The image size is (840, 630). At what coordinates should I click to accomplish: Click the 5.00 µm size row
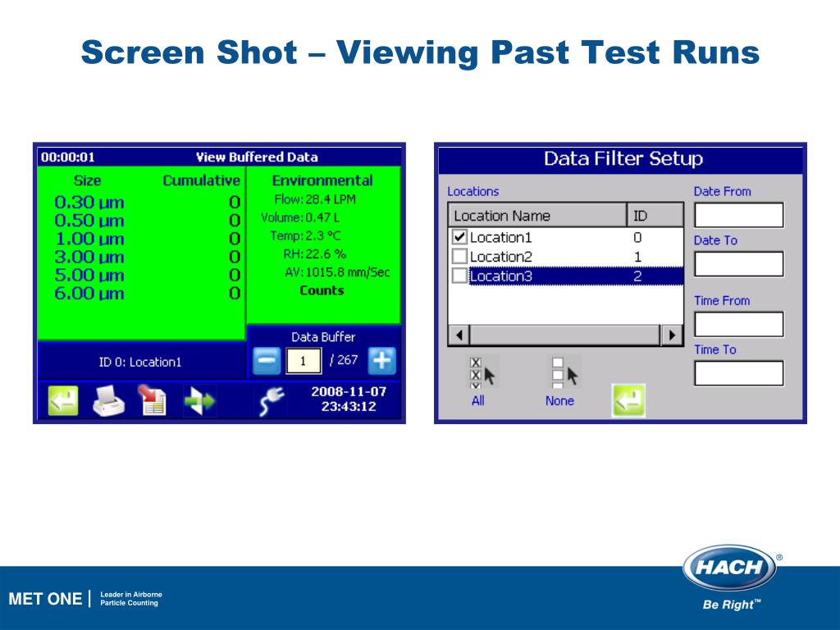pos(148,276)
